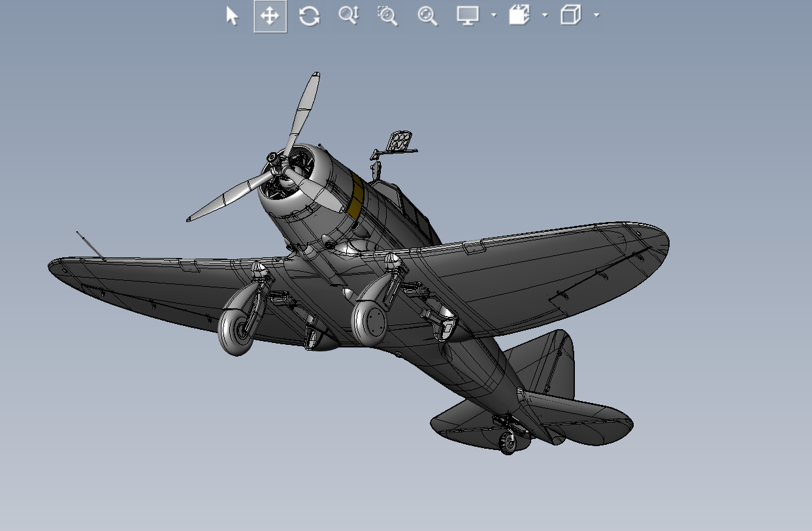The height and width of the screenshot is (531, 812).
Task: Click the wireframe cube icon
Action: click(571, 16)
